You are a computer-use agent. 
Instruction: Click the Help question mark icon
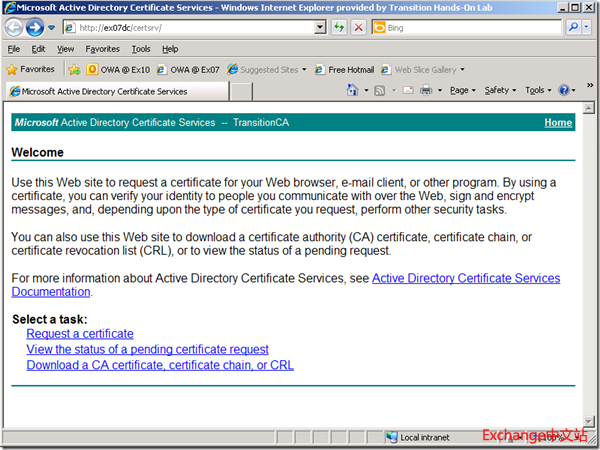[564, 91]
